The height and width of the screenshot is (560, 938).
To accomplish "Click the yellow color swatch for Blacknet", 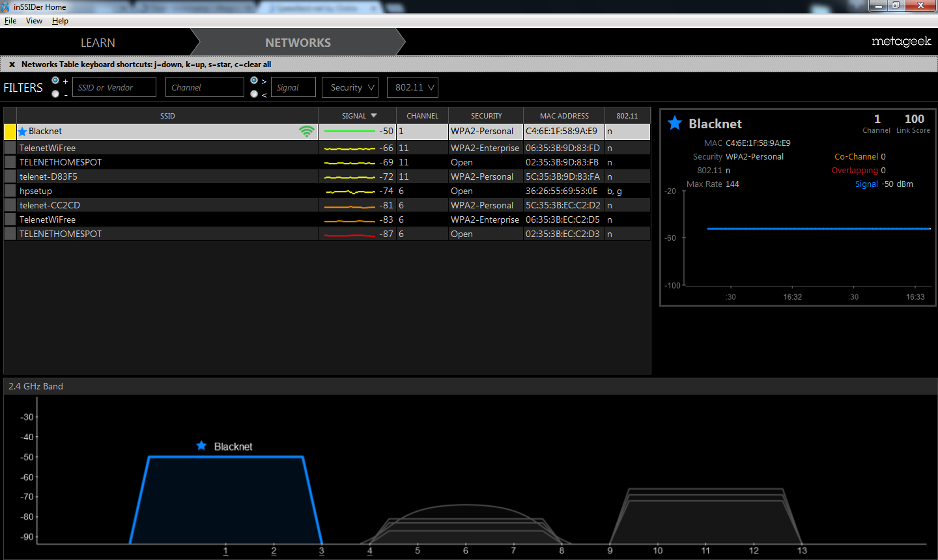I will [x=10, y=132].
